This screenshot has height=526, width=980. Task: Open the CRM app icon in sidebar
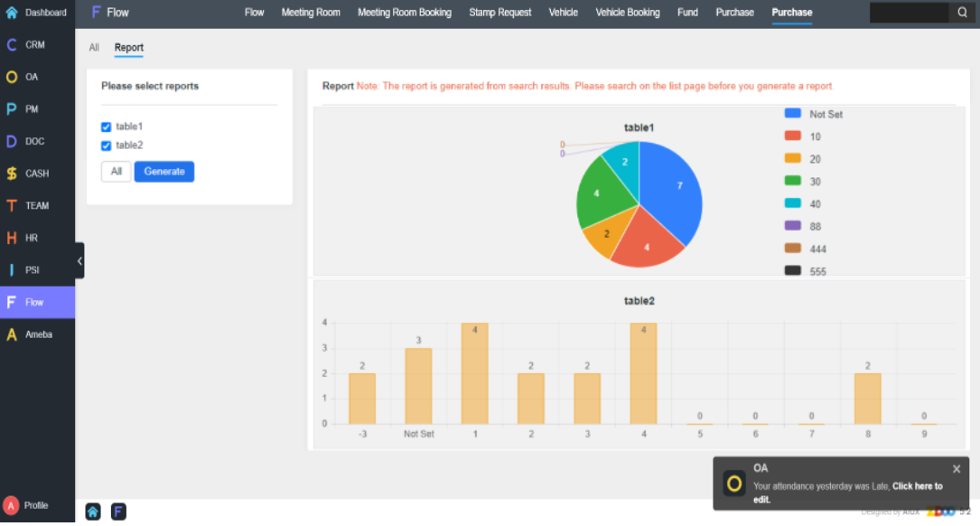pos(12,45)
